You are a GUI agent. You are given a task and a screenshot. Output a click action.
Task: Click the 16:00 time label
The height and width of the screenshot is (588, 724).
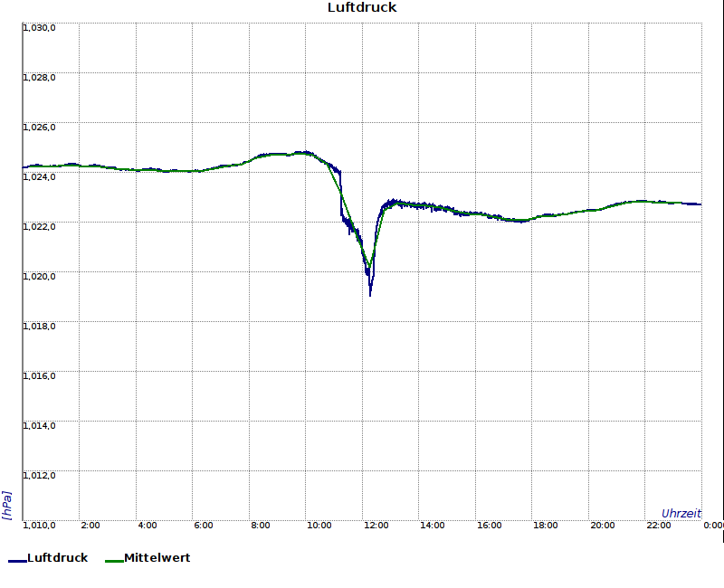(489, 526)
